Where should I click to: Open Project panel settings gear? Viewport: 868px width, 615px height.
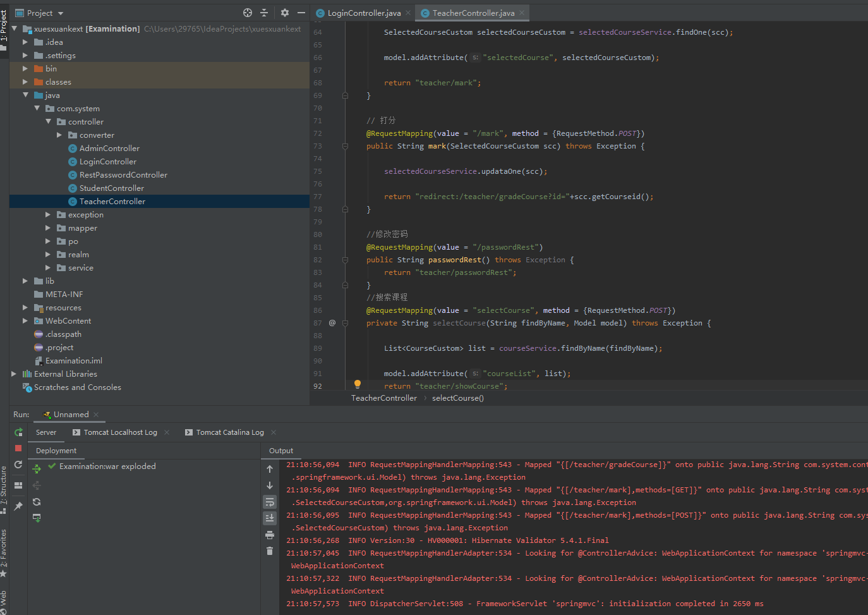284,13
